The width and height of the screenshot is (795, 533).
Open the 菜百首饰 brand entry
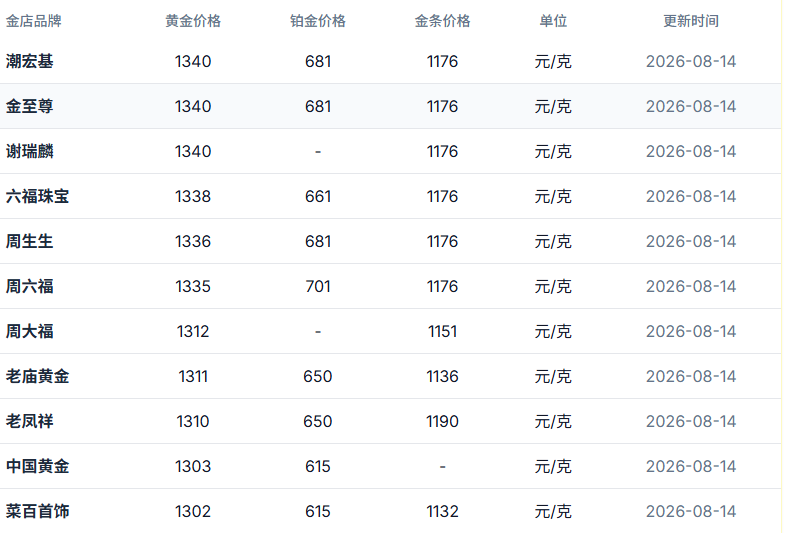(38, 511)
